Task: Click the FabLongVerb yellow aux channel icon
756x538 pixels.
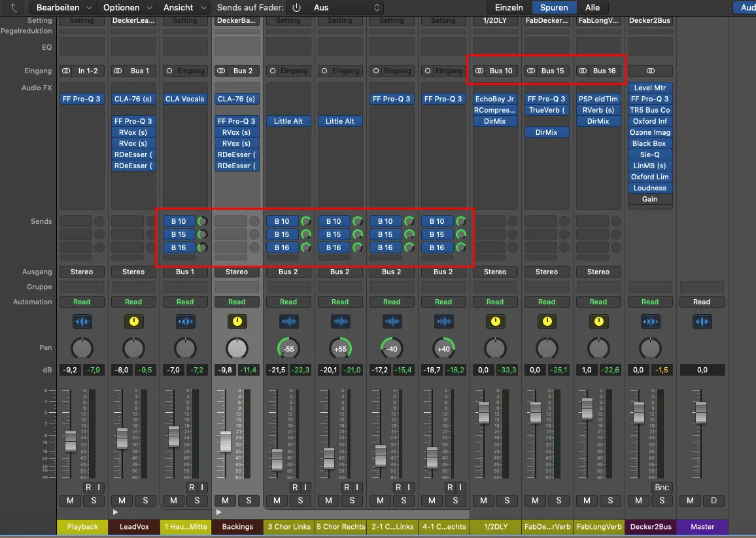Action: click(x=598, y=321)
